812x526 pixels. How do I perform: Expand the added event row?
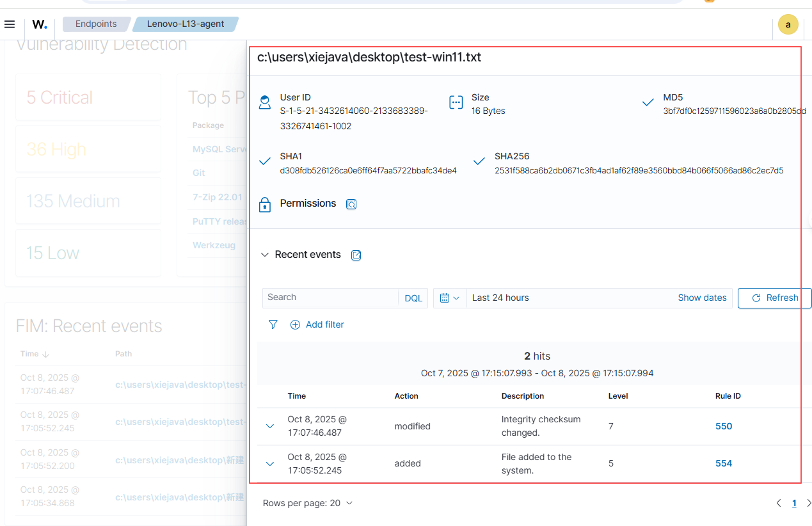click(x=270, y=463)
